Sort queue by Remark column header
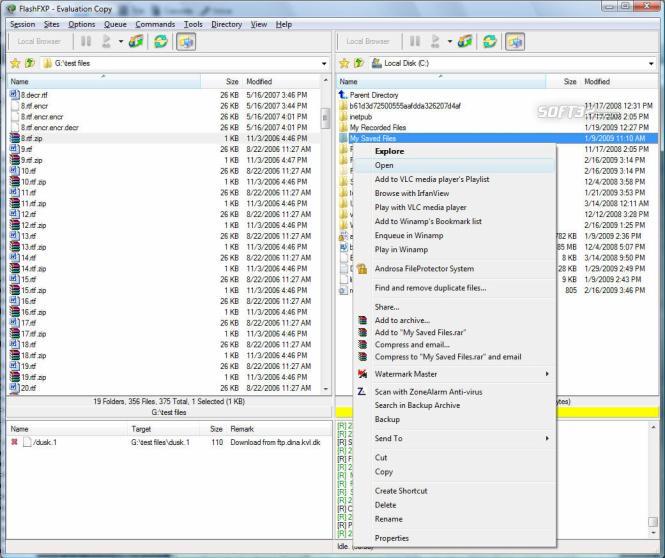Screen dimensions: 665x558 279,429
